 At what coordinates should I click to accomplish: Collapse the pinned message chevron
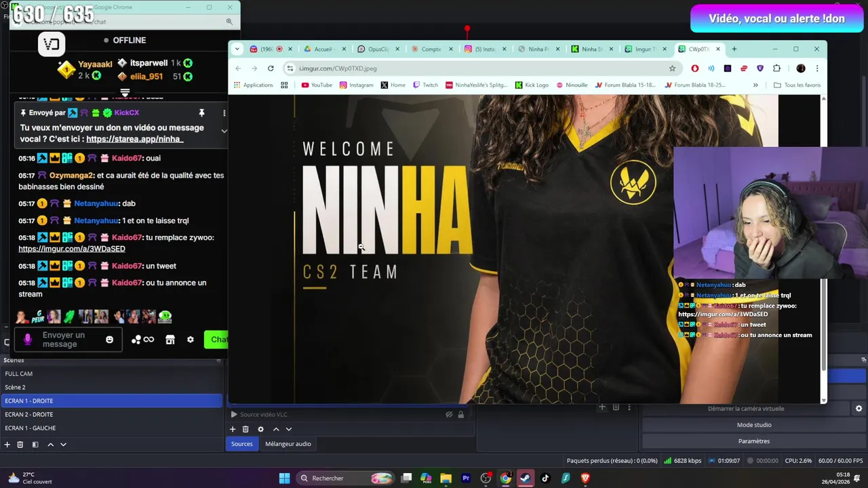224,131
